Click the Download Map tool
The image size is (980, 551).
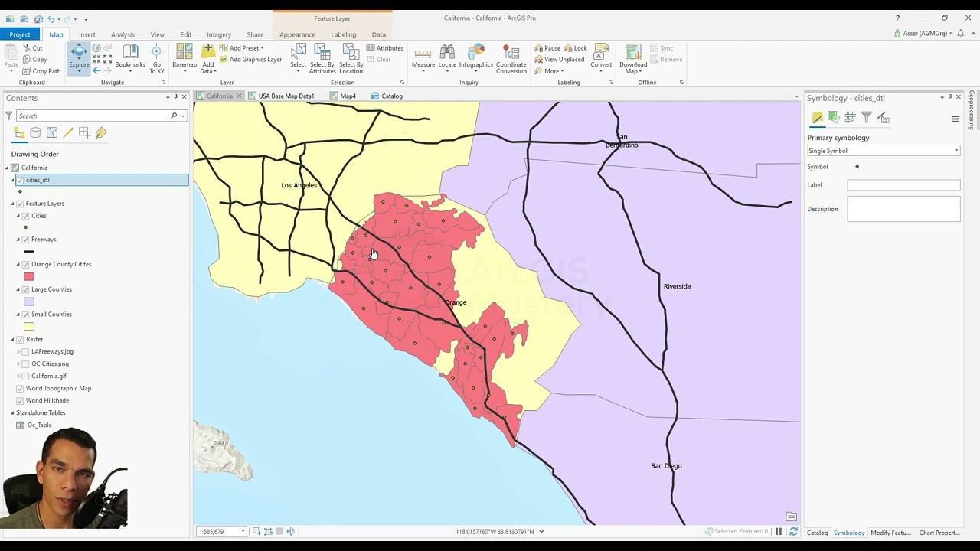click(x=633, y=58)
